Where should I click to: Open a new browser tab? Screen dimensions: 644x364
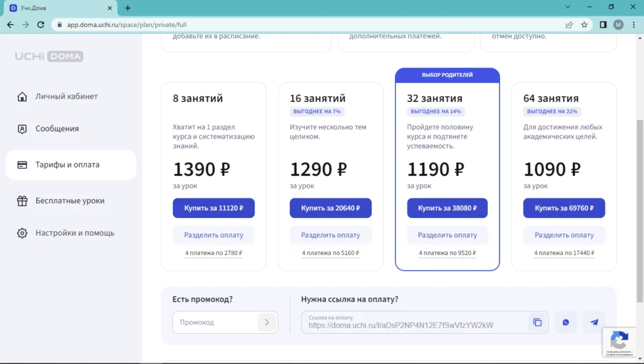128,8
